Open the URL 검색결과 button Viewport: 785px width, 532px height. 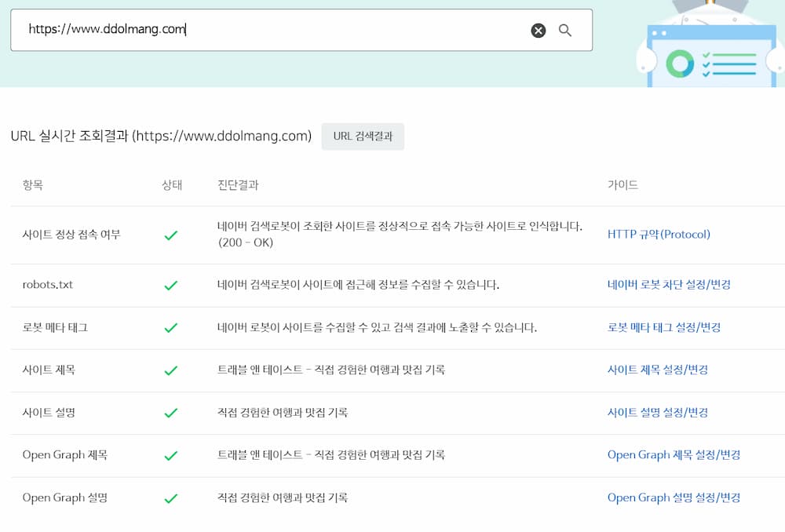[x=363, y=136]
